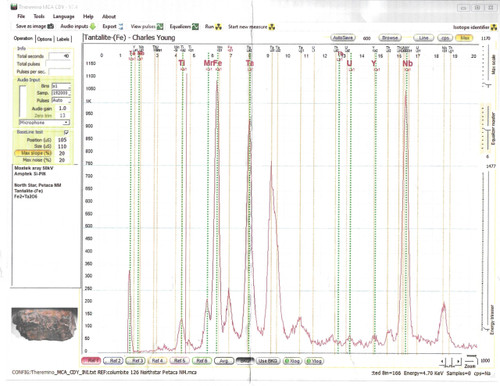Click the Zoom slider at bottom right
The width and height of the screenshot is (500, 386).
click(471, 359)
